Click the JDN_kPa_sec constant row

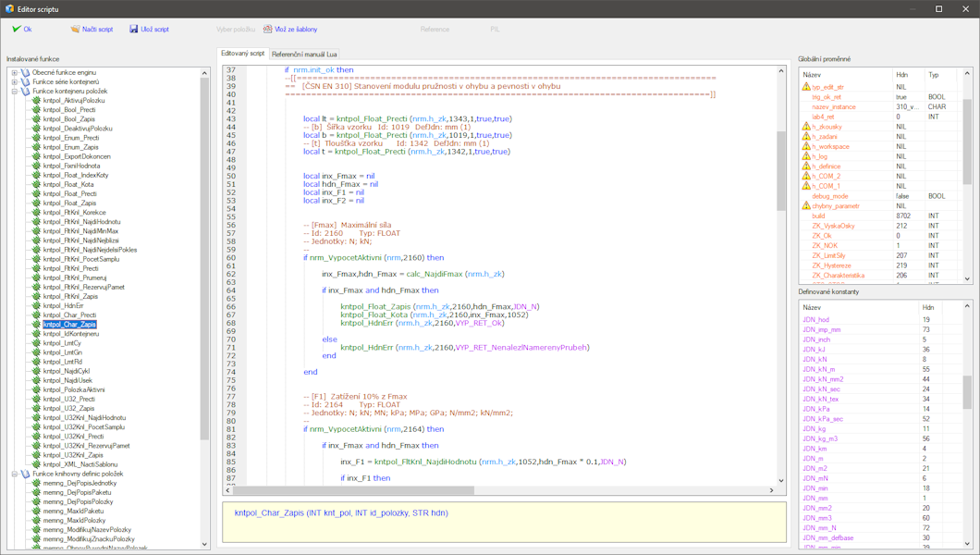(x=882, y=419)
